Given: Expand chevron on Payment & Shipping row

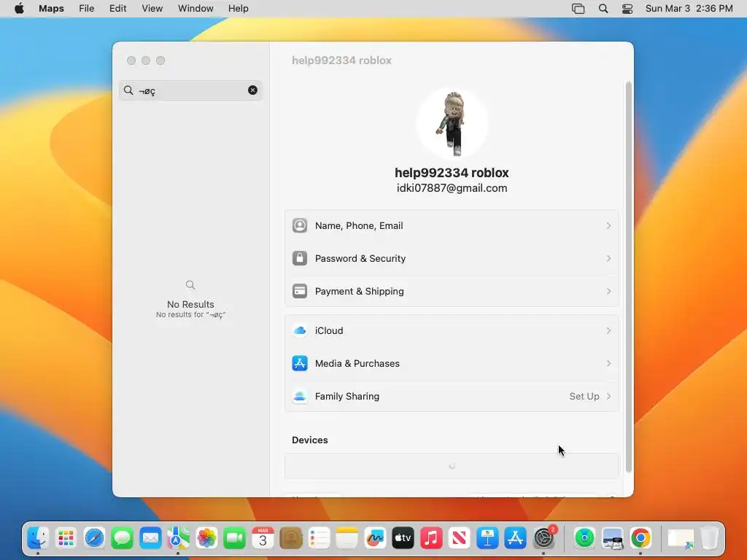Looking at the screenshot, I should [x=608, y=292].
